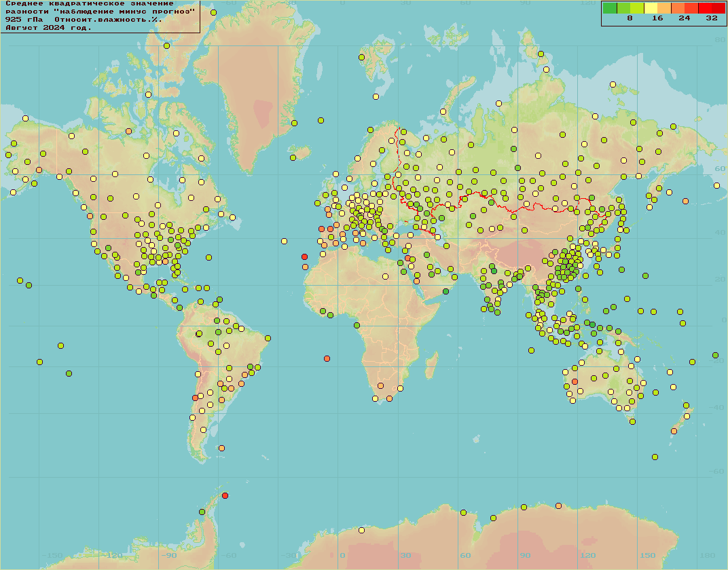
Task: Select the orange Pacific marker east of Kamchatka
Action: pos(686,201)
